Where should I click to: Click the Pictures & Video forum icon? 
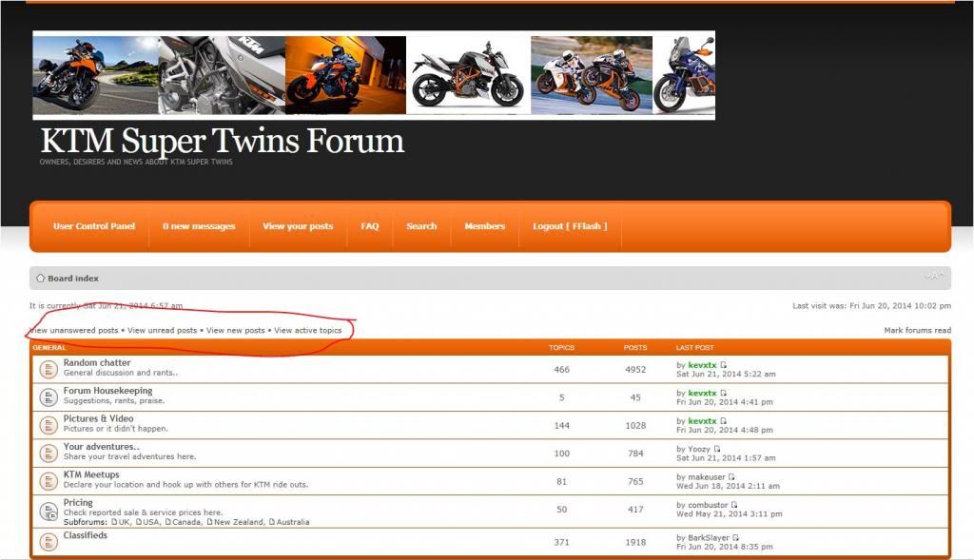tap(49, 425)
